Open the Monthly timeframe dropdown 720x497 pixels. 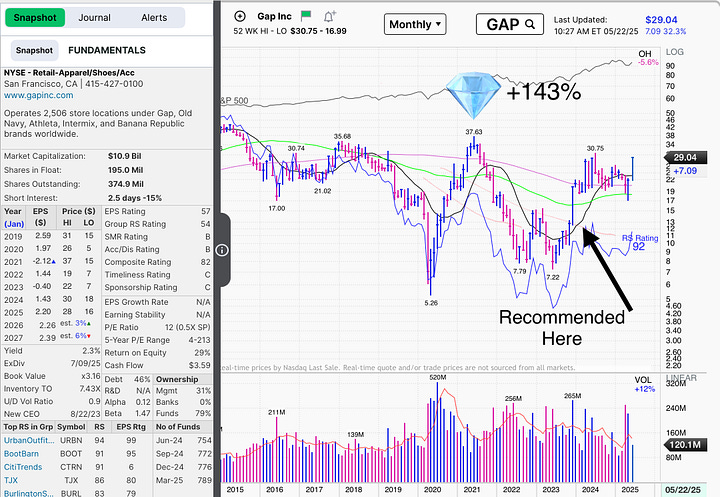tap(415, 24)
